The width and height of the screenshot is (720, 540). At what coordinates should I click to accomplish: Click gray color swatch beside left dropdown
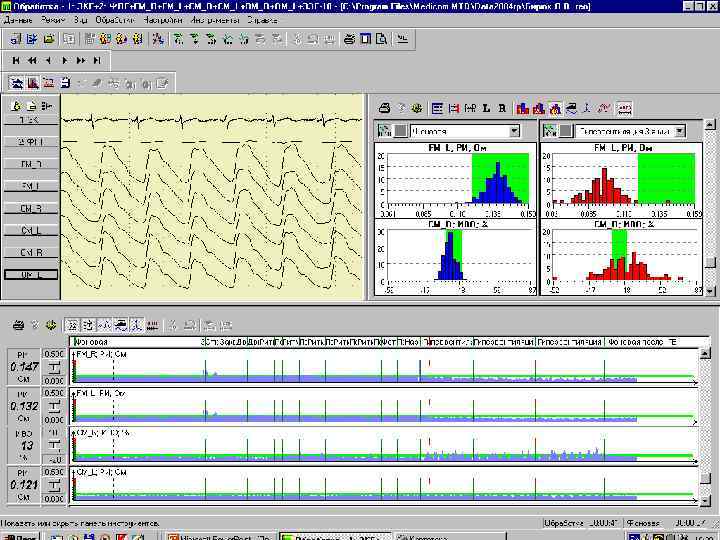398,131
